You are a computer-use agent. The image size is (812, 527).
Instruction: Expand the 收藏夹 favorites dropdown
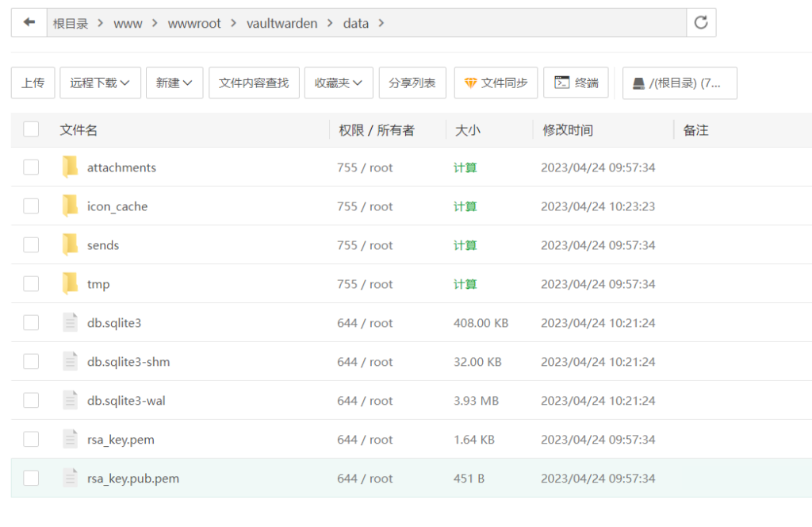[339, 83]
